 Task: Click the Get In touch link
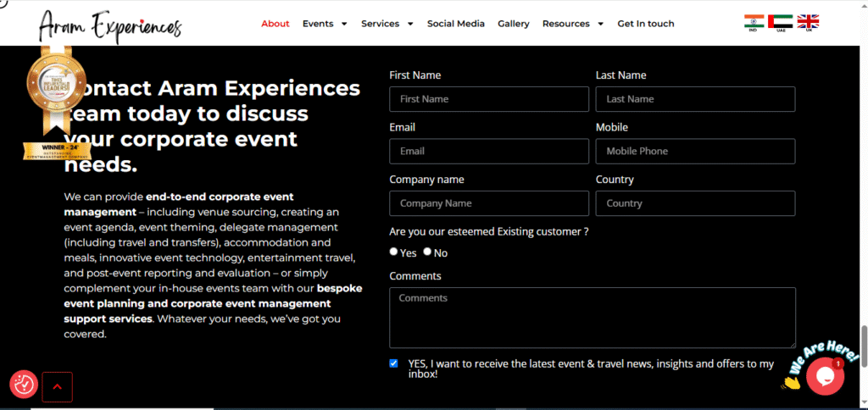tap(645, 24)
